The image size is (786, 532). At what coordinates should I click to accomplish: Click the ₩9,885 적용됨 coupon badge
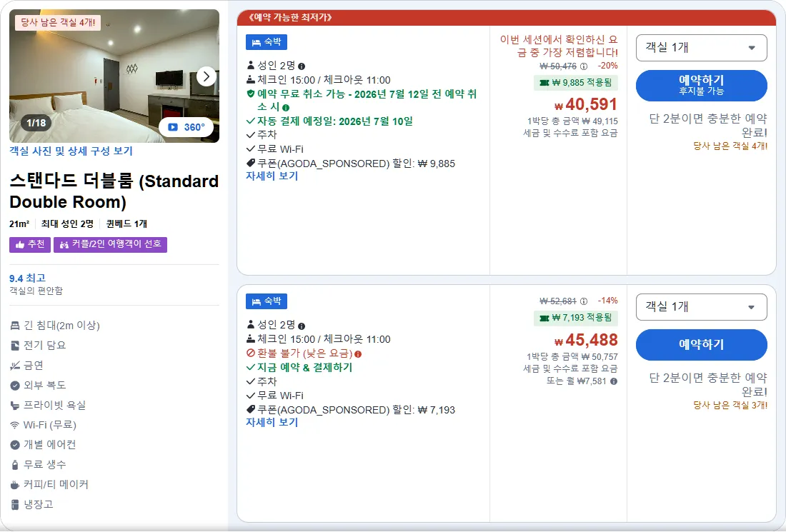[x=575, y=83]
